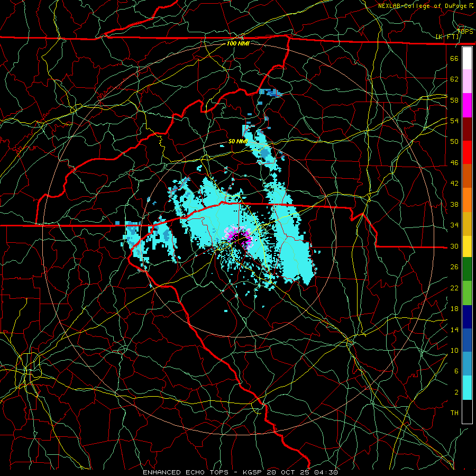The image size is (476, 476).
Task: Click the light pink legend swatch
Action: pyautogui.click(x=467, y=81)
